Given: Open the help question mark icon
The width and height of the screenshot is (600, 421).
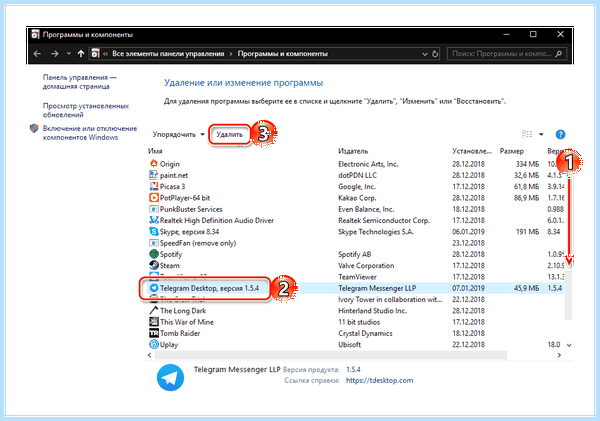Looking at the screenshot, I should coord(560,134).
